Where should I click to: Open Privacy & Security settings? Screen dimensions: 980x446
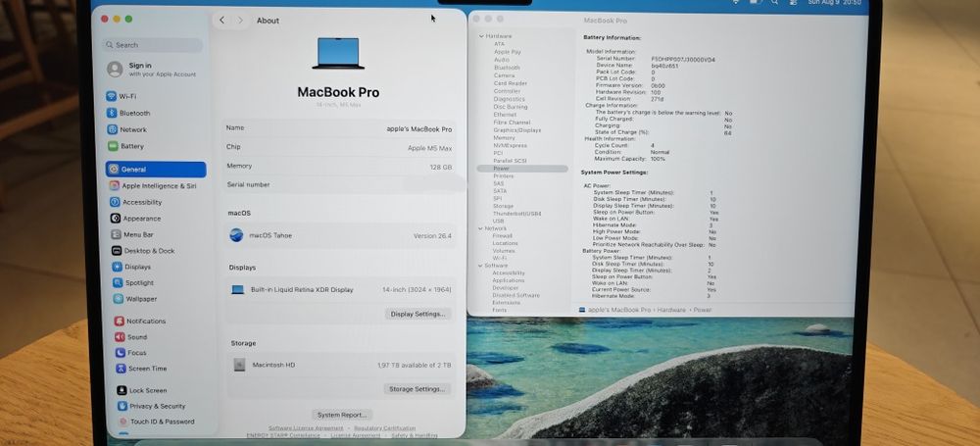(151, 406)
